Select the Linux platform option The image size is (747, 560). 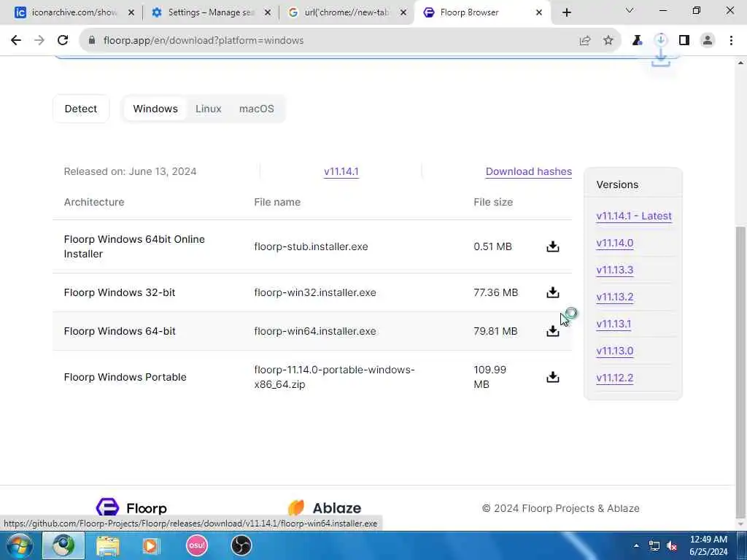(x=208, y=109)
